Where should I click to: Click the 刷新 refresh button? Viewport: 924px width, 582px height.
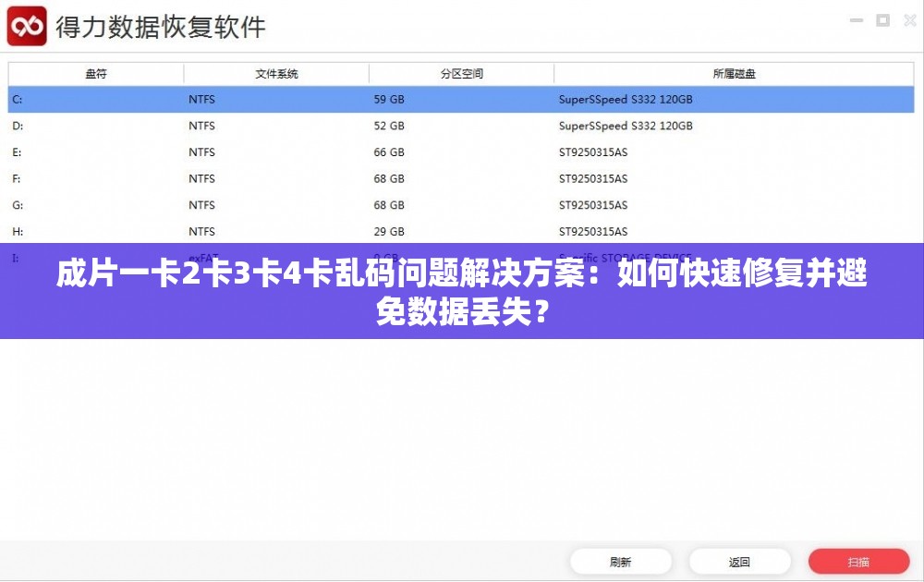623,561
